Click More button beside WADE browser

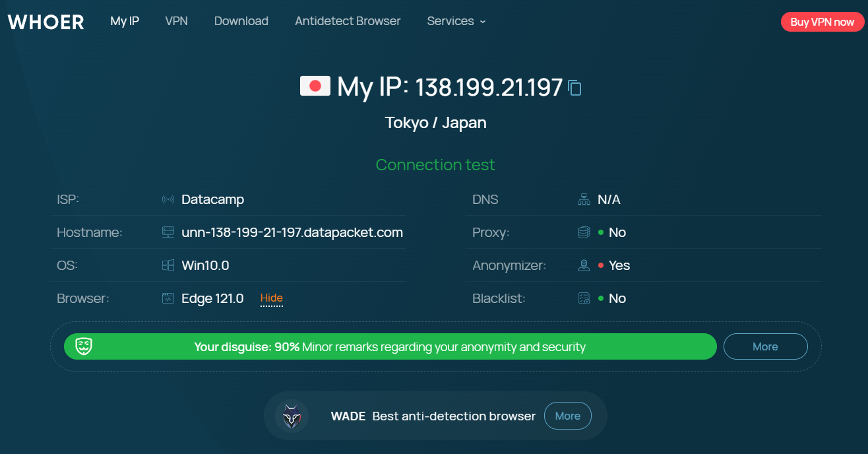[567, 416]
